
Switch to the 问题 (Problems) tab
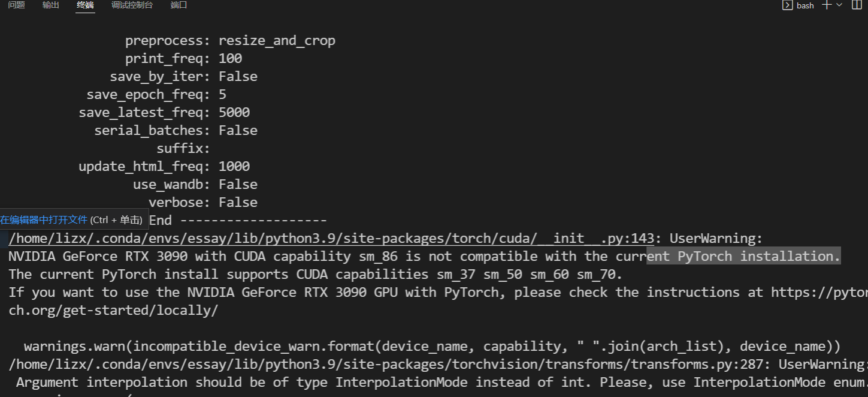pyautogui.click(x=16, y=5)
